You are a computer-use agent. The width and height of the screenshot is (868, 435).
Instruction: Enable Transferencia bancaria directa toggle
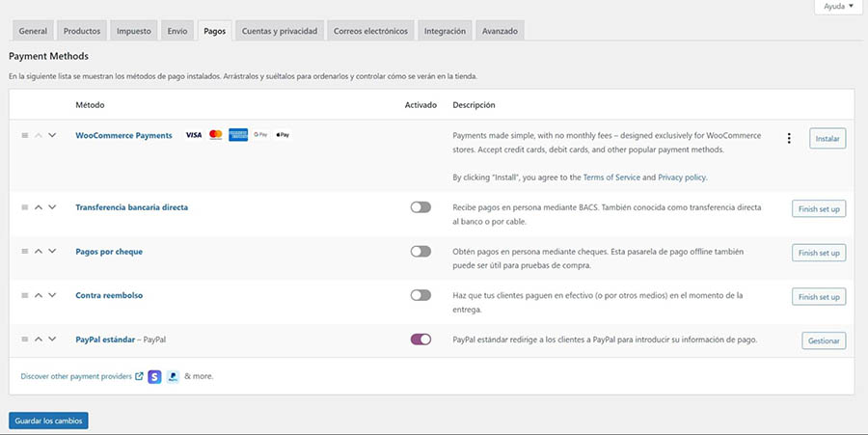point(420,207)
